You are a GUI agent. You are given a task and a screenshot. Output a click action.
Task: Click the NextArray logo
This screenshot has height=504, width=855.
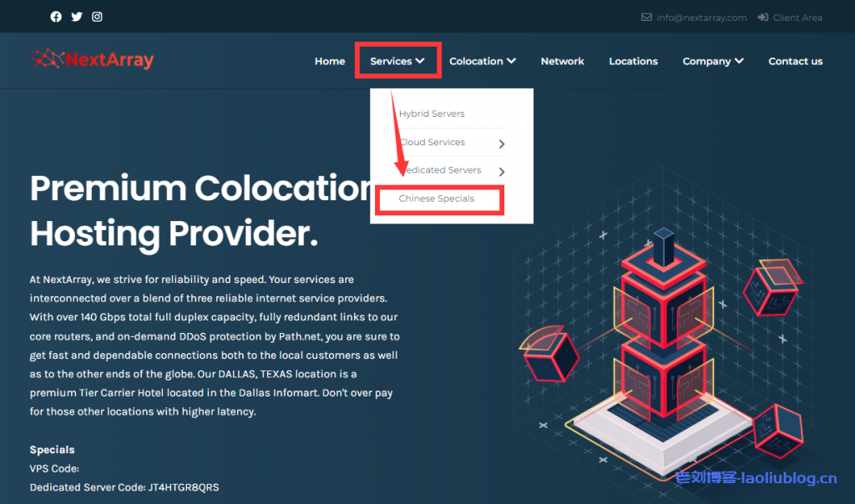pos(93,60)
